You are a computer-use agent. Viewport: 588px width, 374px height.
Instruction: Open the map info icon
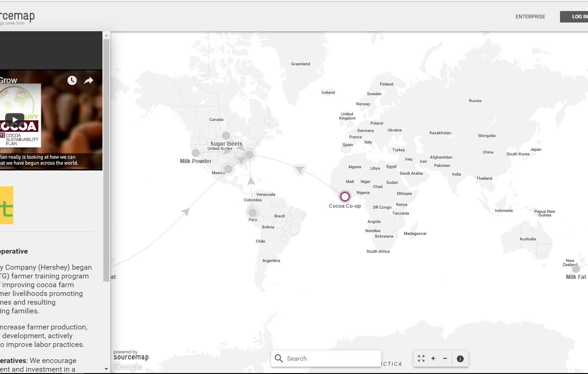(460, 359)
